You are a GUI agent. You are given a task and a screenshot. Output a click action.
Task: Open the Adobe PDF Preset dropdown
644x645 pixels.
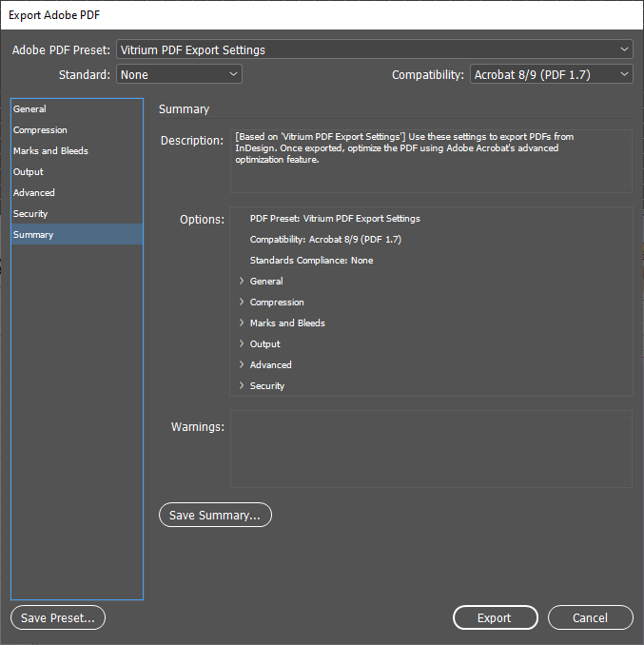[x=375, y=49]
